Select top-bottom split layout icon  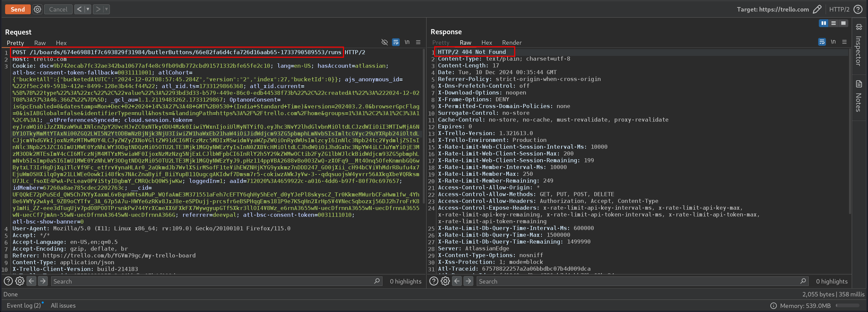[x=833, y=23]
